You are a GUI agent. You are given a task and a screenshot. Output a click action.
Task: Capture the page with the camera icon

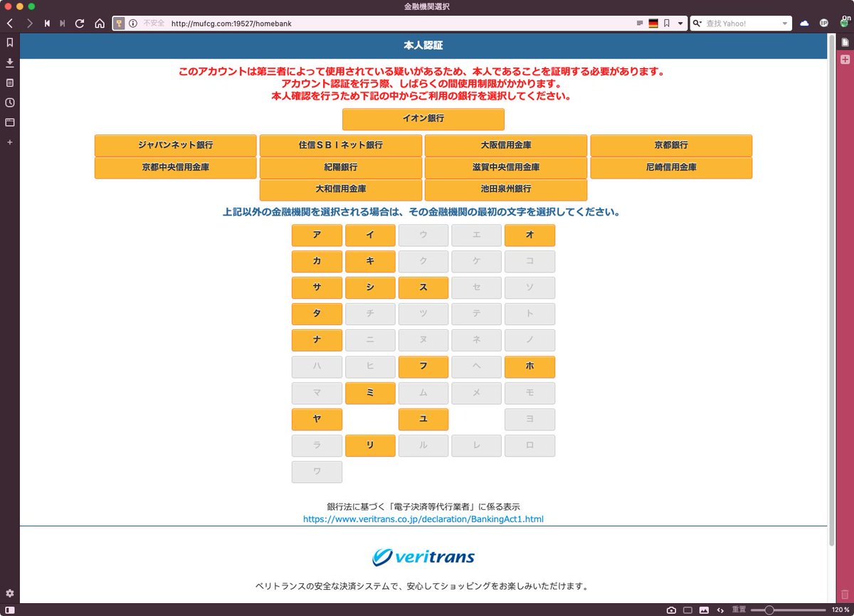671,610
